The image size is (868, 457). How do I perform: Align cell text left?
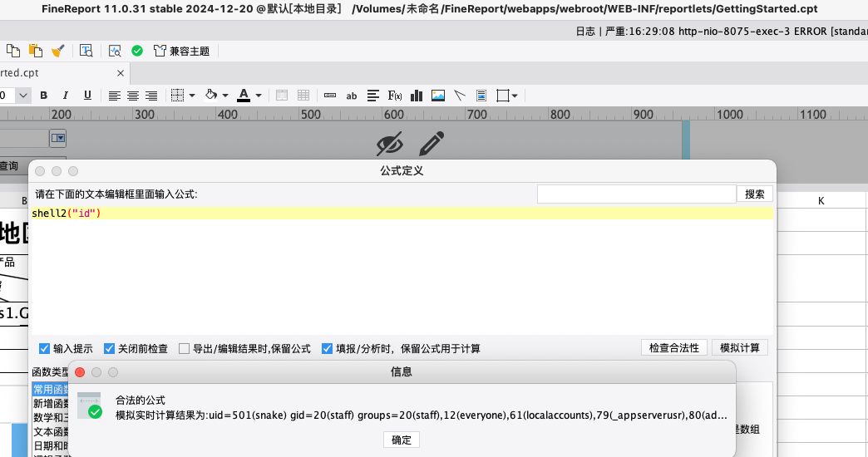point(114,96)
